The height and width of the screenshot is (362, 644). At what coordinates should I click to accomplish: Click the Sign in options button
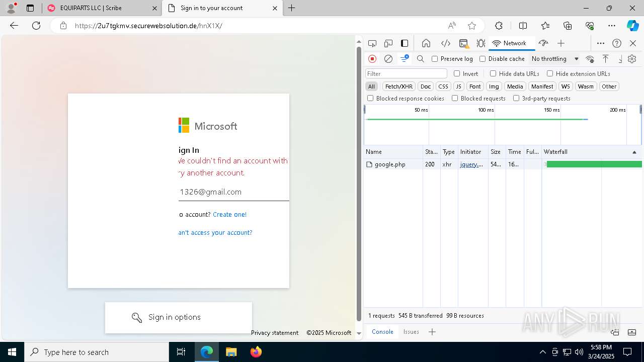(x=179, y=317)
